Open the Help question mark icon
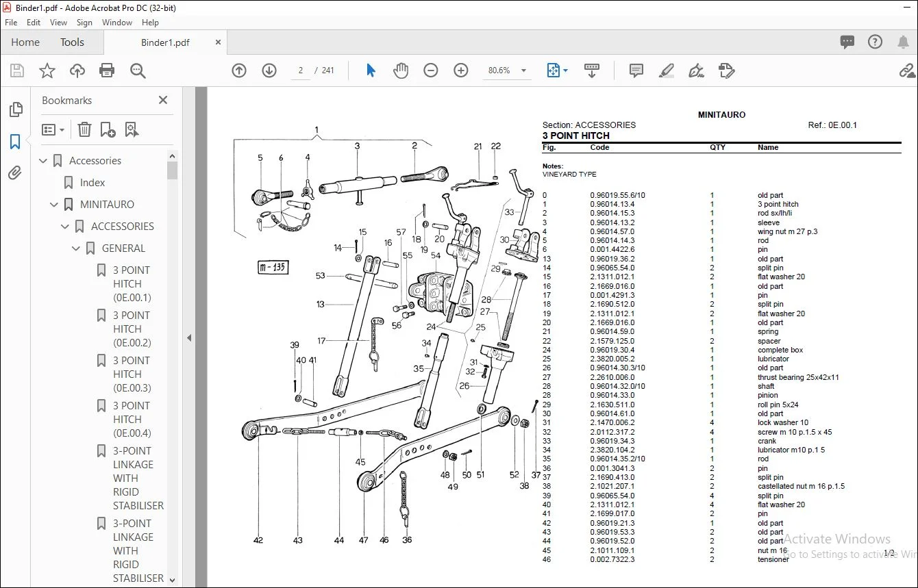 pos(875,42)
